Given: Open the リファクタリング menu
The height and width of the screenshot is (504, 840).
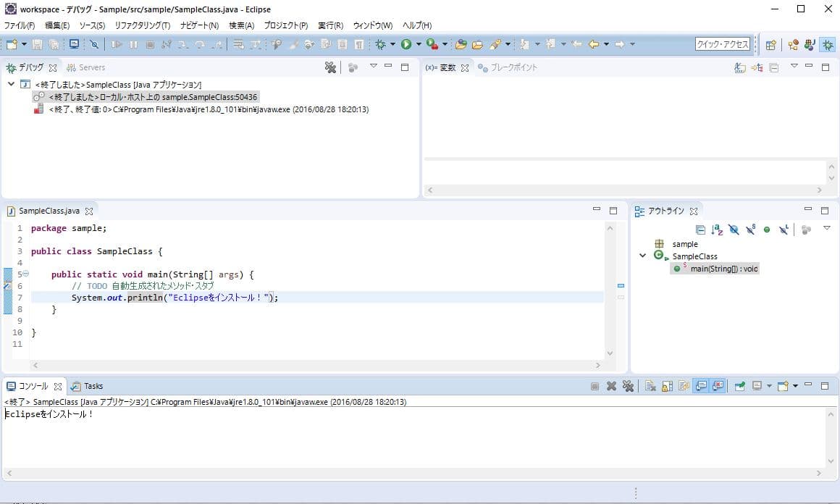Looking at the screenshot, I should [142, 25].
